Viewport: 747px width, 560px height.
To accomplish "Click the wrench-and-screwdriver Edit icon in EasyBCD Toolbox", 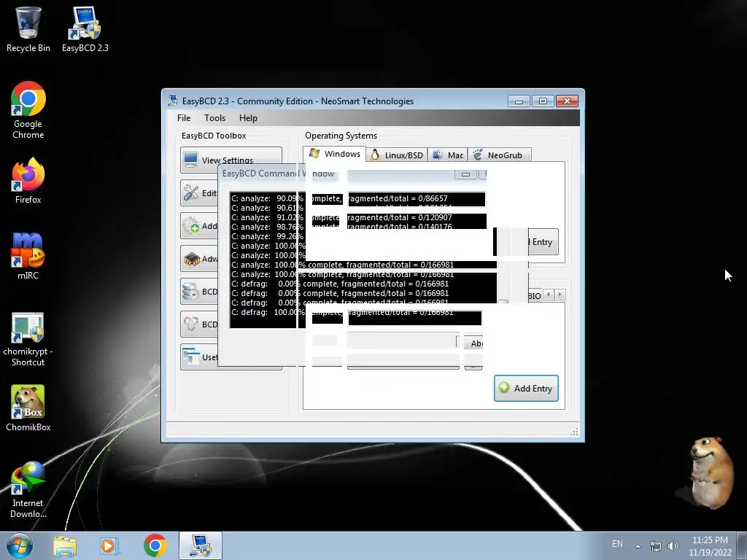I will pyautogui.click(x=191, y=192).
